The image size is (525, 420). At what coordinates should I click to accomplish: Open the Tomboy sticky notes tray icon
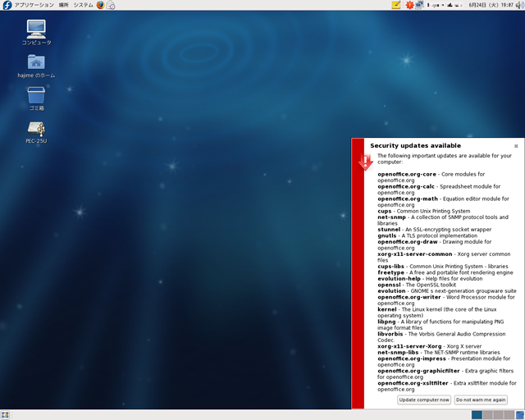(396, 5)
